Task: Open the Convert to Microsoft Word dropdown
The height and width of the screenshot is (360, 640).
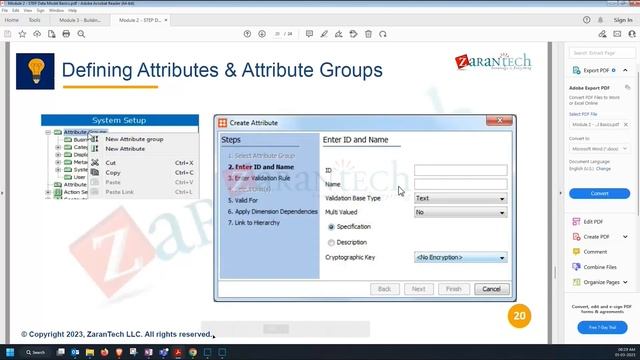Action: 599,149
